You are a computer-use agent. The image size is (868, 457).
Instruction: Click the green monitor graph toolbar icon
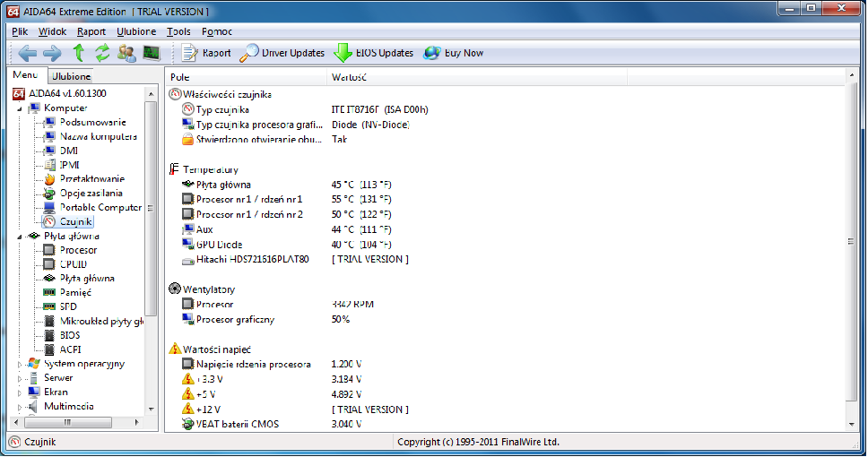point(152,53)
